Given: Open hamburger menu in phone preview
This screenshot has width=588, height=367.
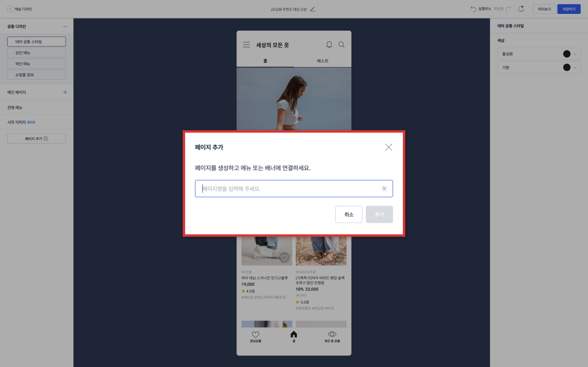Looking at the screenshot, I should tap(246, 44).
